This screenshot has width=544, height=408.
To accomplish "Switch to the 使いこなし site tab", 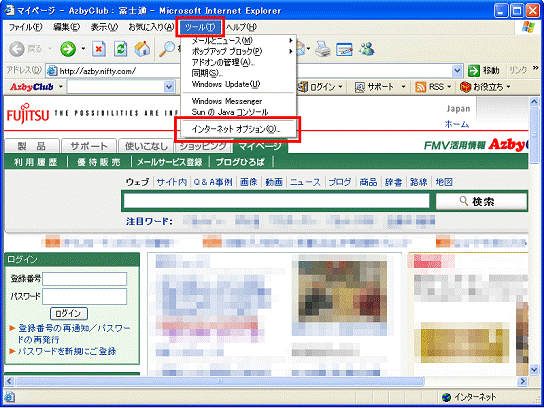I will click(146, 146).
